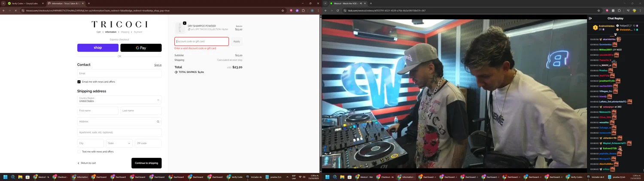Click the ESP LAA language indicator
644x181 pixels.
[x=294, y=177]
